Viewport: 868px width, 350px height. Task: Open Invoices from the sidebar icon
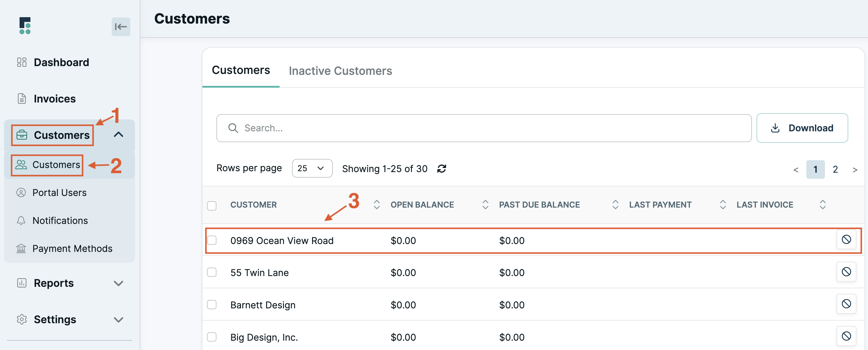click(22, 98)
